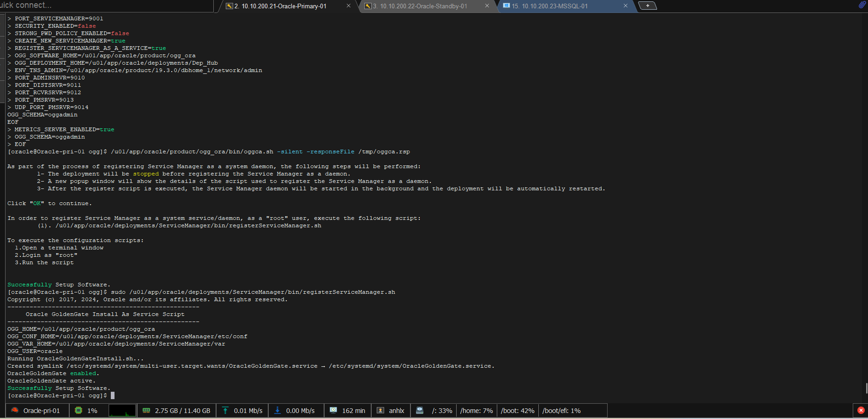Click the /boot/efi: 1% disk usage entry
868x419 pixels.
561,411
